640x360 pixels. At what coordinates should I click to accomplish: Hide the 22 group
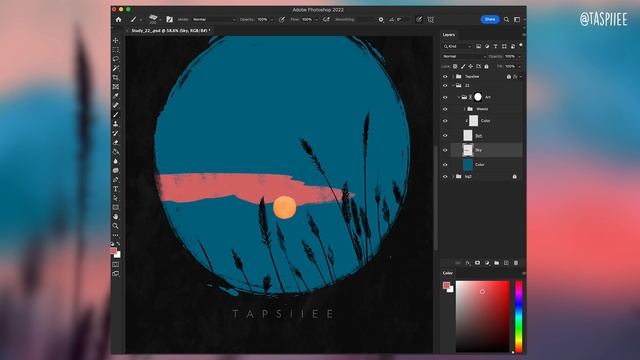point(445,85)
